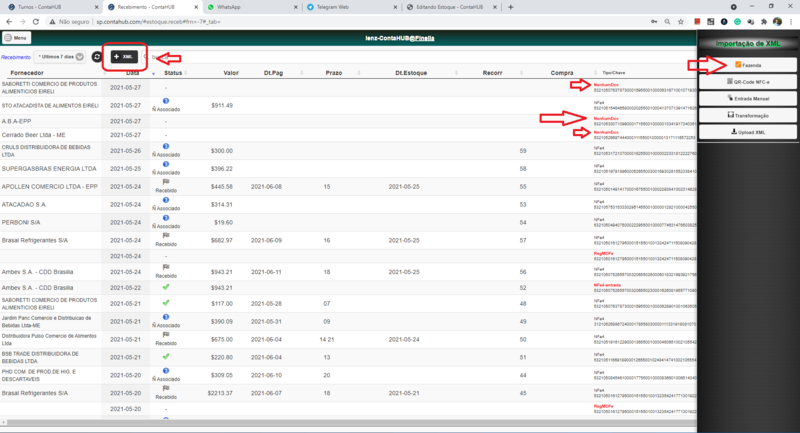
Task: Switch to the Telegram Web browser tab
Action: pos(349,7)
